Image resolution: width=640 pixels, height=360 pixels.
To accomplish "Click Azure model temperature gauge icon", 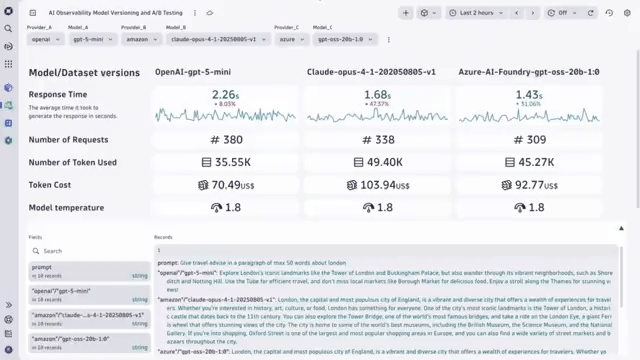I will pyautogui.click(x=520, y=208).
